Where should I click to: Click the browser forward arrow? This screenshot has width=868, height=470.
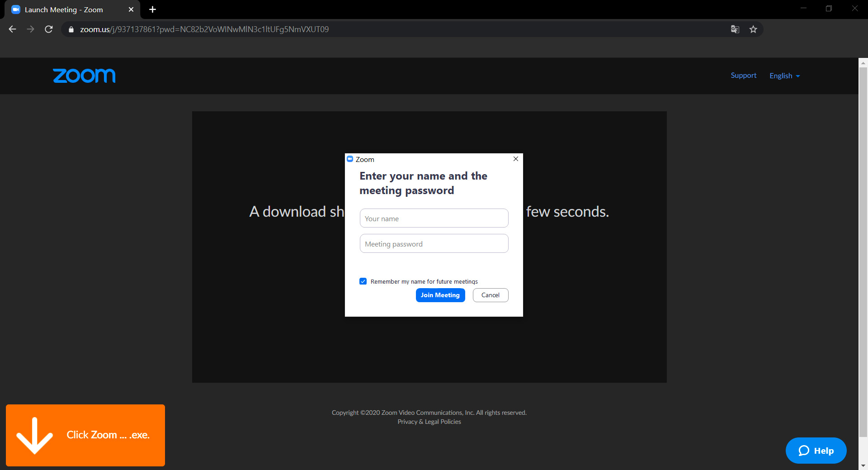point(30,29)
